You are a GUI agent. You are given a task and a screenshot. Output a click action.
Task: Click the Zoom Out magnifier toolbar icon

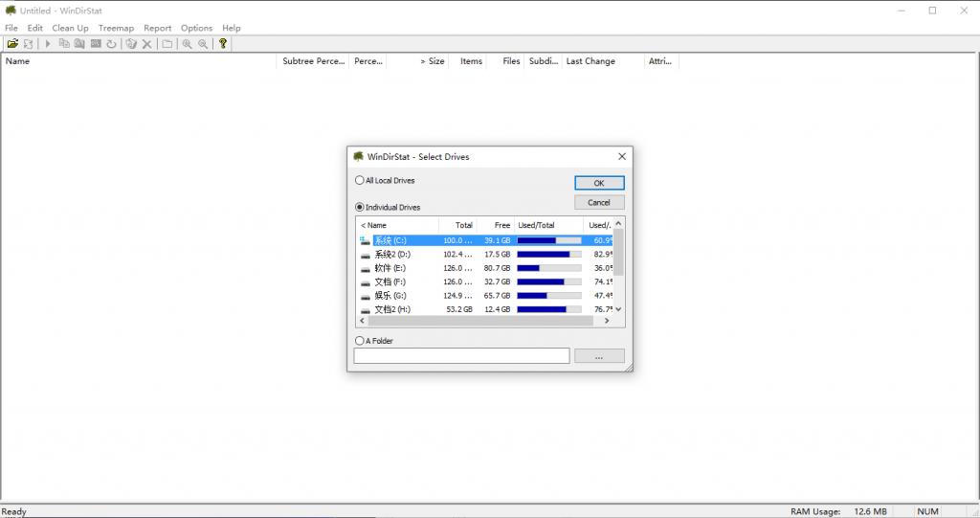pos(203,44)
